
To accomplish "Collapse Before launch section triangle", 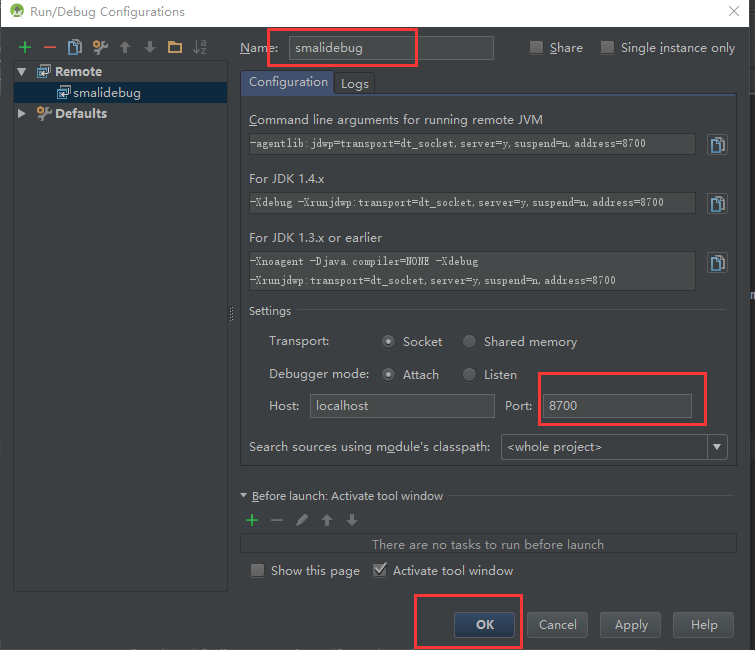I will pyautogui.click(x=244, y=495).
